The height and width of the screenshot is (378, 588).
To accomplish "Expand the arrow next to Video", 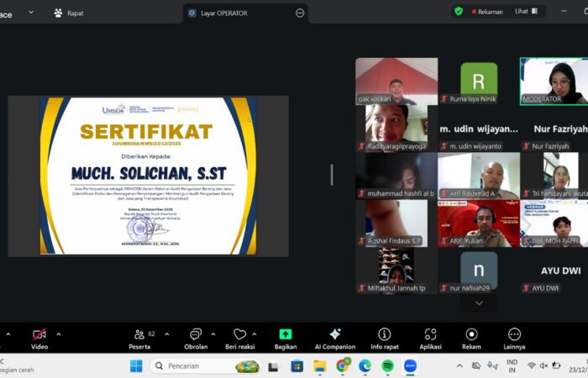I will click(x=58, y=333).
